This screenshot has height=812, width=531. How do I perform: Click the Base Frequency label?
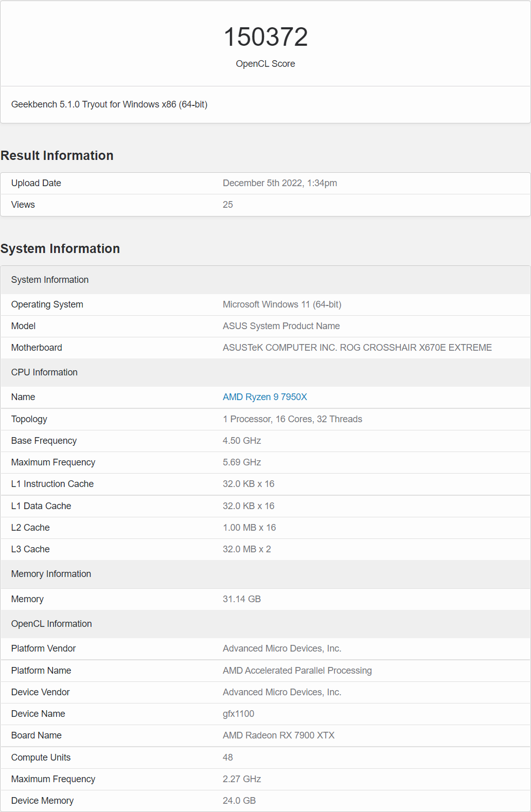point(44,441)
